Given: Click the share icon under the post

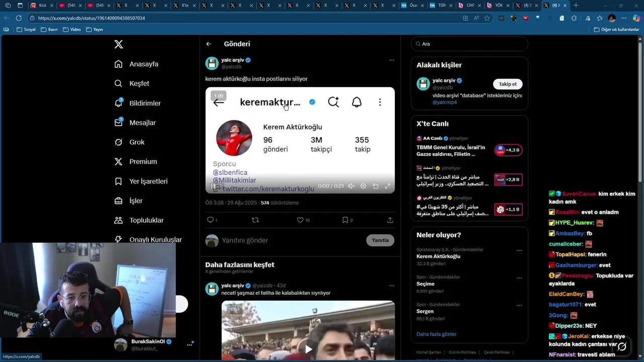Looking at the screenshot, I should coord(390,220).
